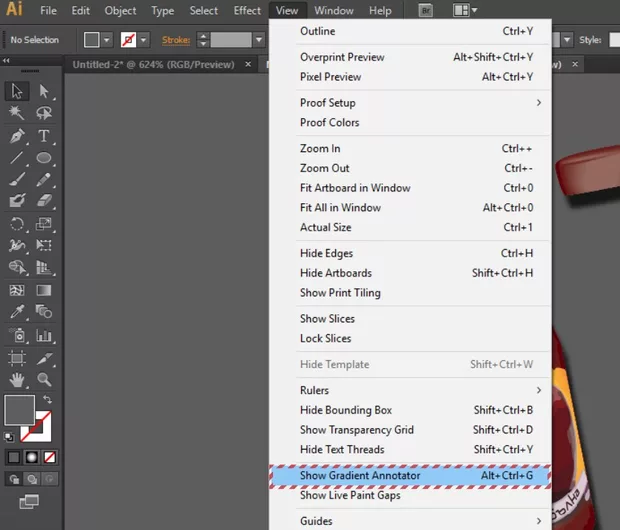
Task: Select the Hand tool
Action: [x=17, y=380]
